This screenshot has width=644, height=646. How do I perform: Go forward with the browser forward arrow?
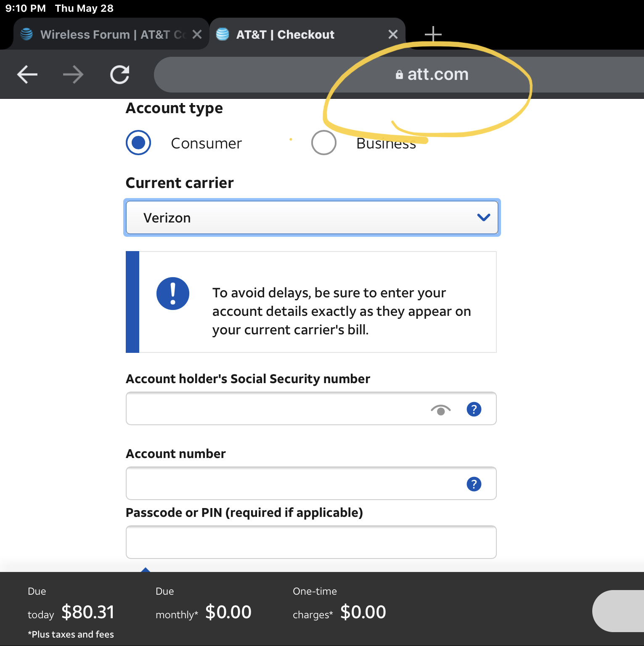73,75
